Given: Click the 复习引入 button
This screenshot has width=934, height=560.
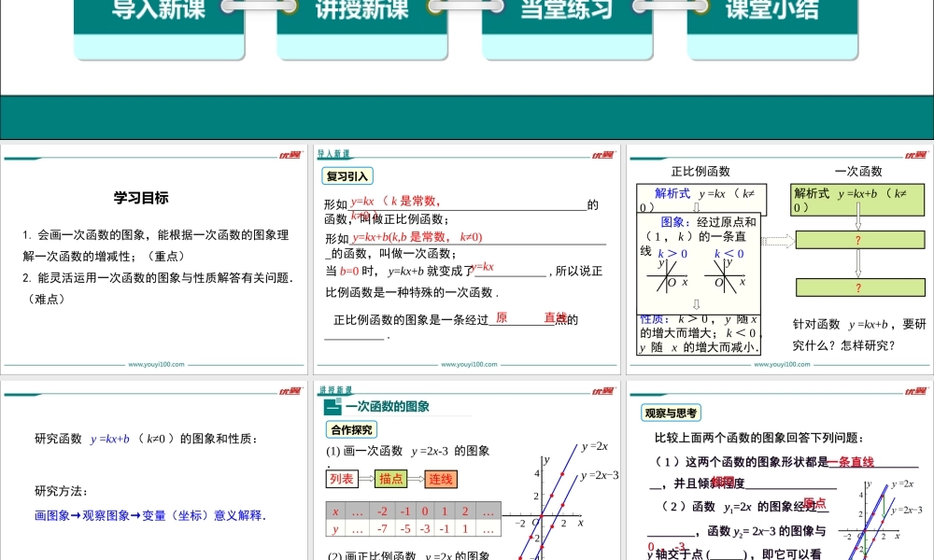Looking at the screenshot, I should (x=347, y=175).
